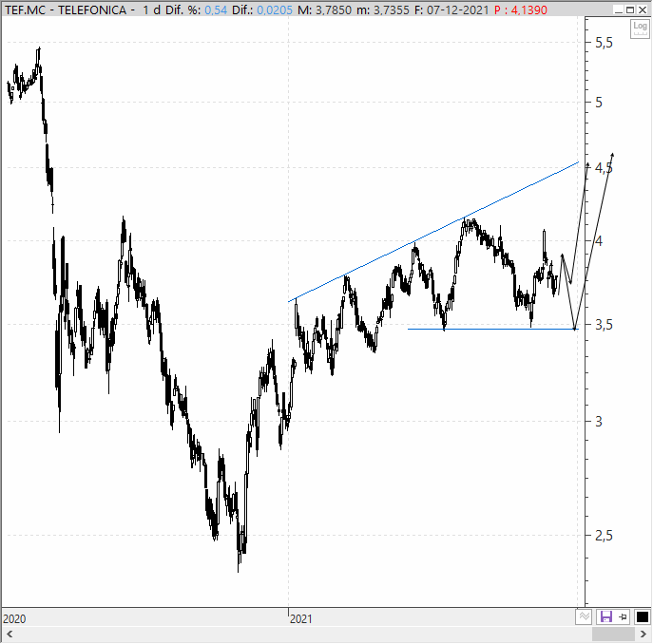Image resolution: width=653 pixels, height=644 pixels.
Task: Click the scrollbar left arrow
Action: pyautogui.click(x=10, y=635)
